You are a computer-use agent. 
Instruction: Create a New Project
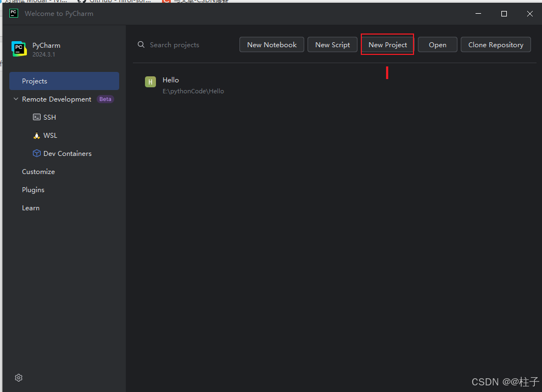click(x=388, y=44)
